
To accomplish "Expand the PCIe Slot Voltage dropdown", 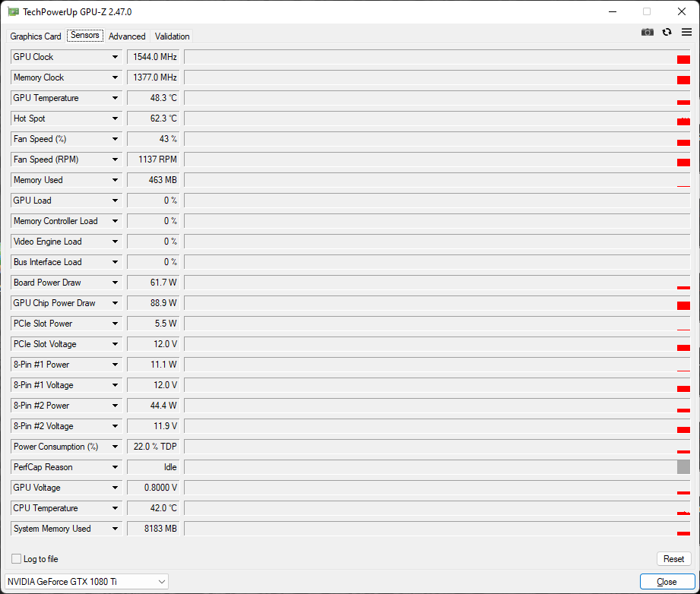I will [115, 344].
